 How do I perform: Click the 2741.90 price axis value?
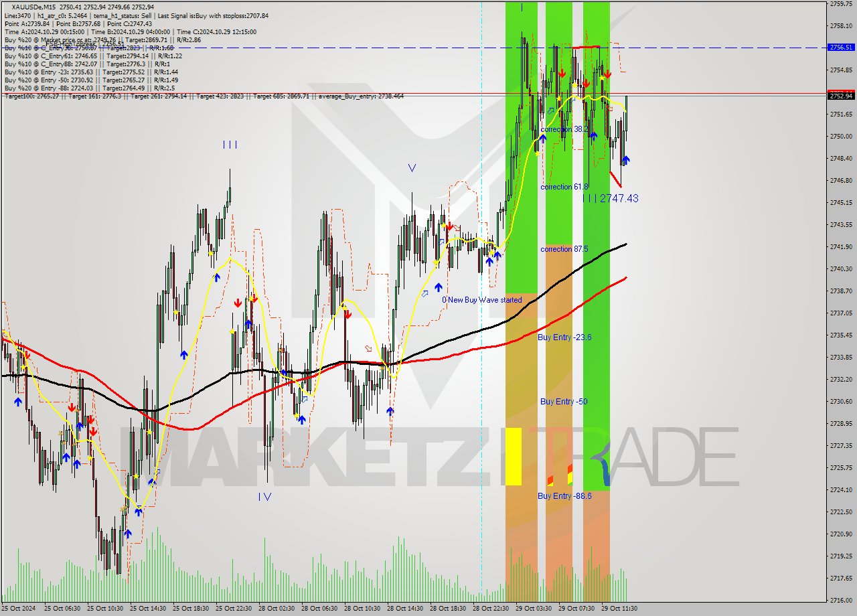841,247
